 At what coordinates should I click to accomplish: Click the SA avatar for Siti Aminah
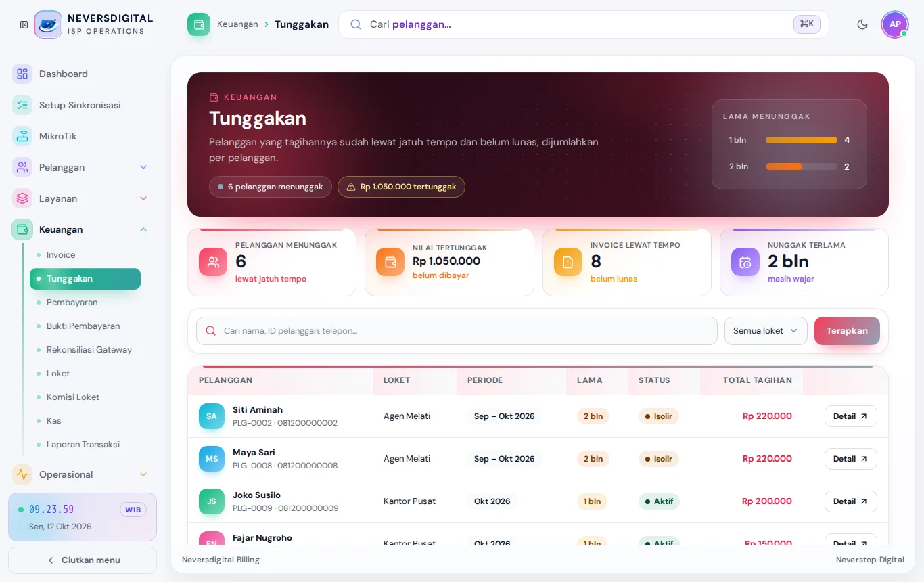click(x=212, y=416)
